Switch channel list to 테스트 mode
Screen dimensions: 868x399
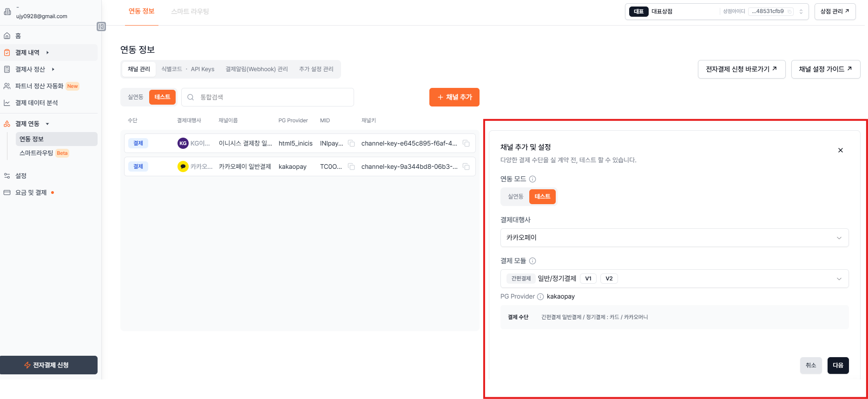tap(162, 97)
